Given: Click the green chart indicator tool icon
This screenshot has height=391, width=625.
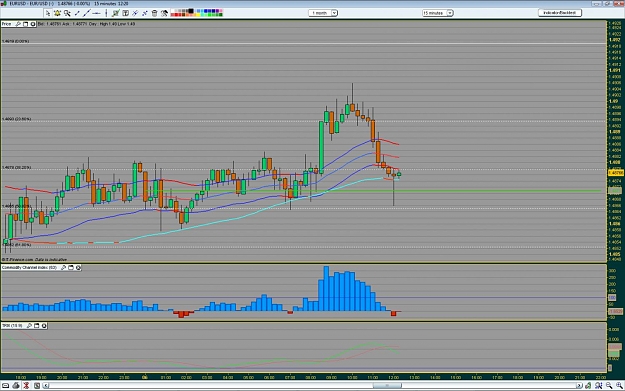Looking at the screenshot, I should click(116, 13).
